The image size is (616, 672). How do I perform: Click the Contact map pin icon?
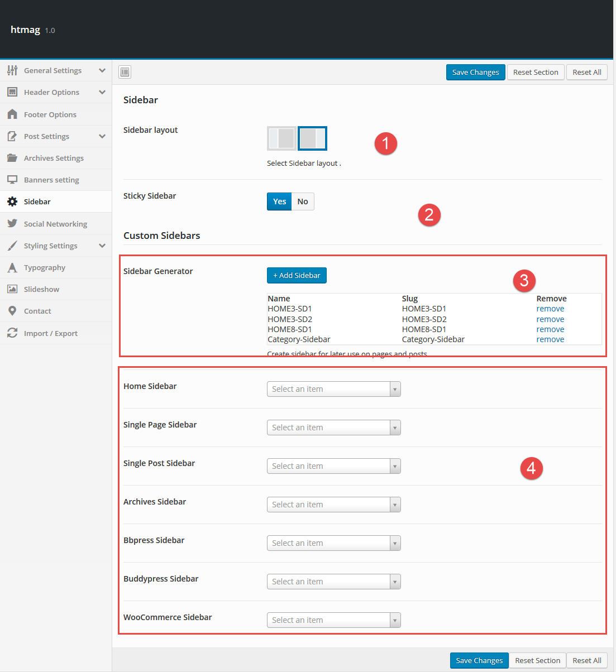click(x=12, y=311)
